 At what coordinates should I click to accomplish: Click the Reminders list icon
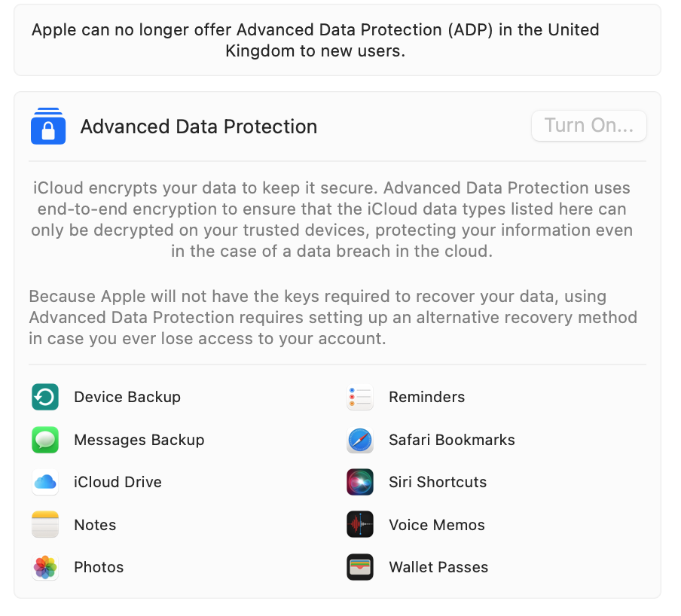360,397
